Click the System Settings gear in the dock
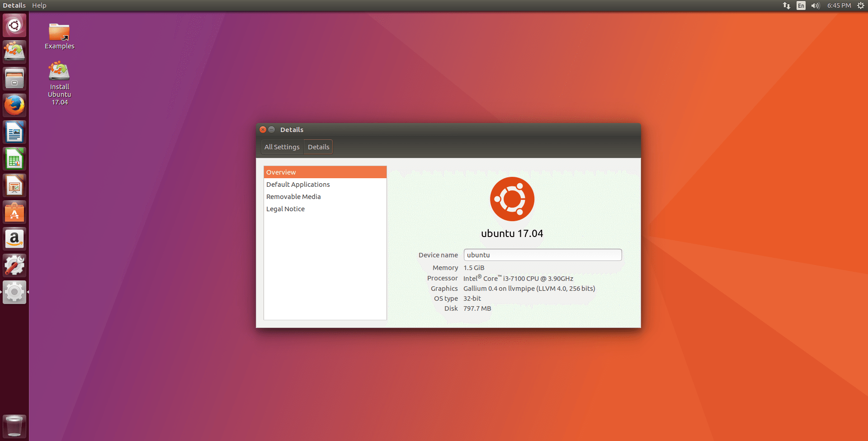This screenshot has height=441, width=868. [x=14, y=292]
